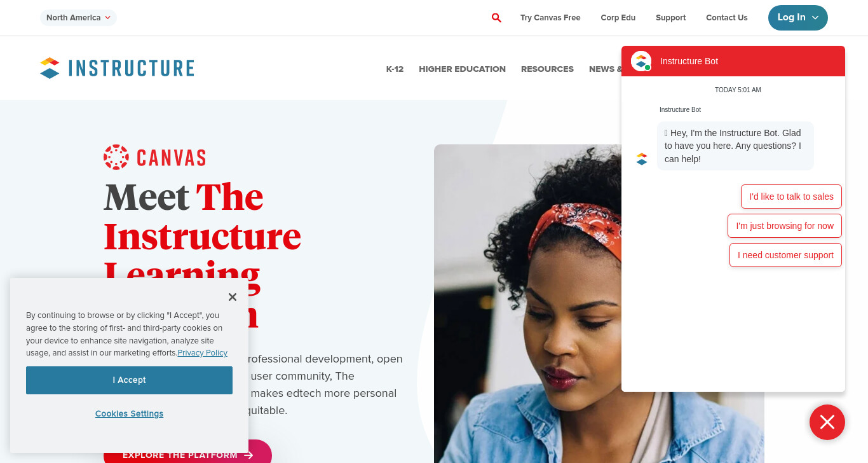Click the arrow on Explore The Platform button

248,455
